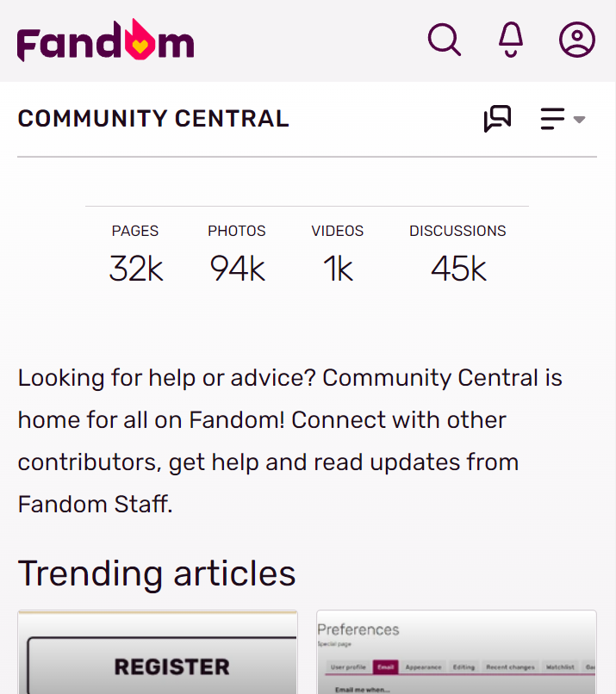Expand the dropdown arrow beside the menu icon
Viewport: 616px width, 694px height.
(x=580, y=120)
